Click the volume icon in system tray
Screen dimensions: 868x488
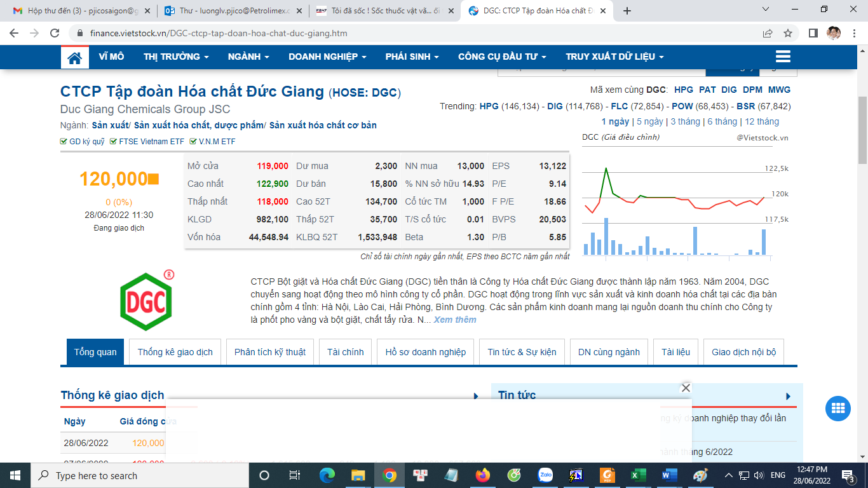(758, 475)
